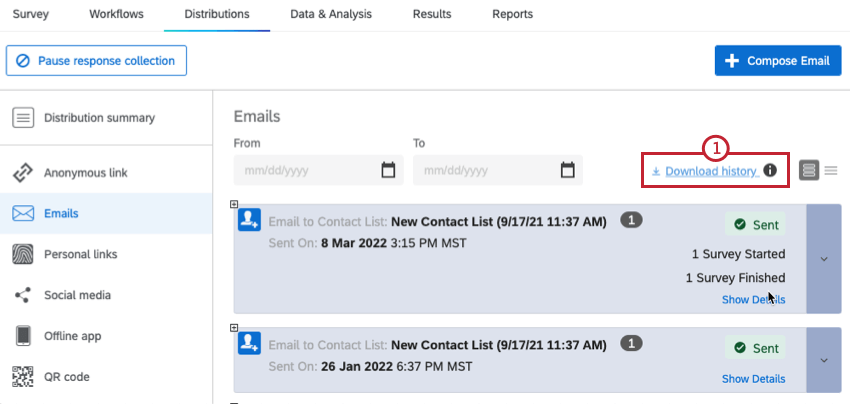The width and height of the screenshot is (850, 404).
Task: Open the Anonymous link section
Action: [85, 173]
